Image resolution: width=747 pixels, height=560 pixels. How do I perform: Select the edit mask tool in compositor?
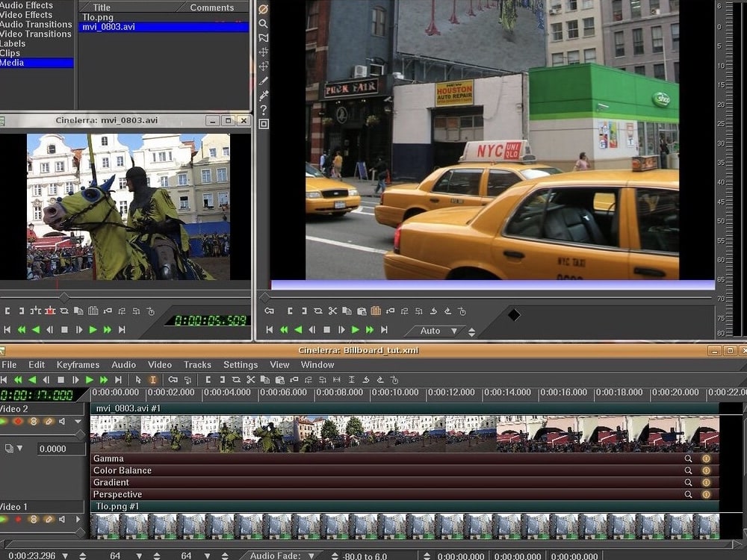(x=263, y=37)
